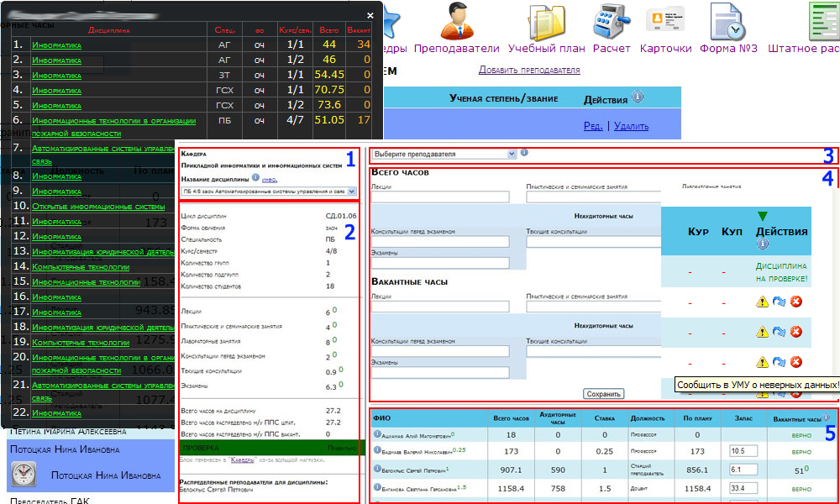Image resolution: width=840 pixels, height=504 pixels.
Task: Click info icon beside Выберите преподавателя dropdown
Action: 524,153
